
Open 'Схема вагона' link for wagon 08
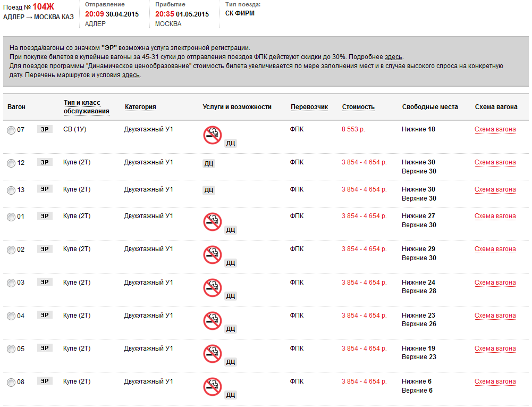coord(495,381)
